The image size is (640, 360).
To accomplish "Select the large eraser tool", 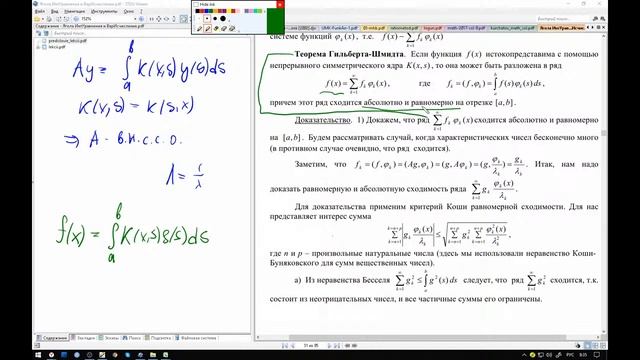I will (x=232, y=29).
